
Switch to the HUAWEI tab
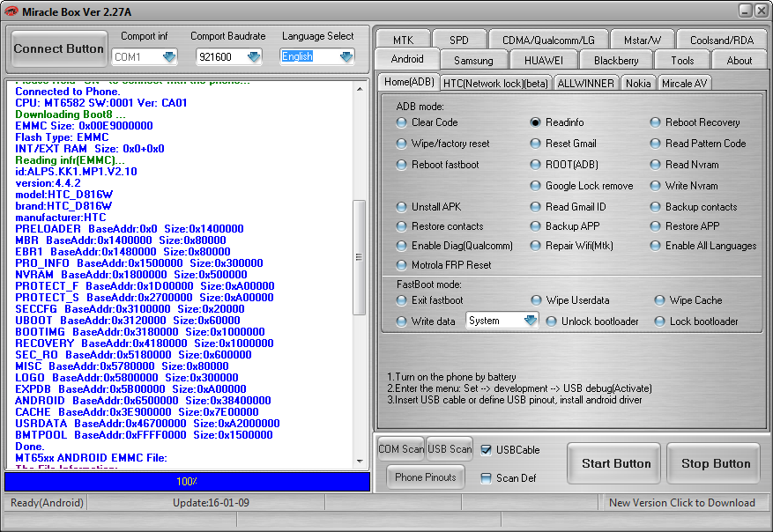click(x=543, y=61)
